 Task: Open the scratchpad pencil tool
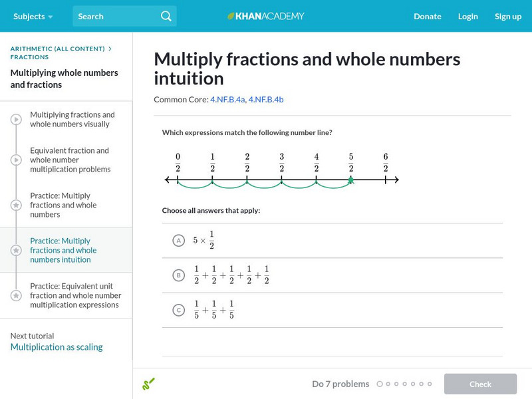pyautogui.click(x=148, y=384)
